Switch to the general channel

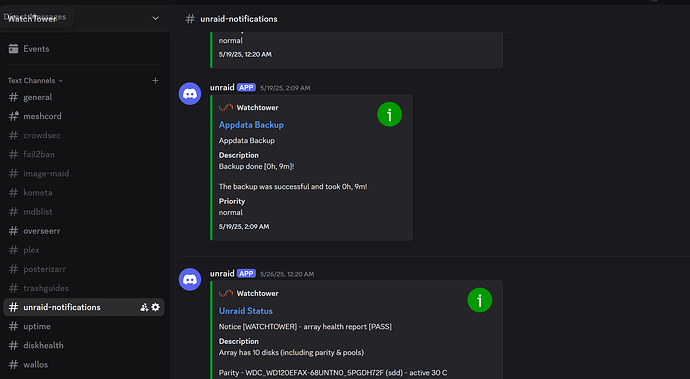[x=84, y=97]
